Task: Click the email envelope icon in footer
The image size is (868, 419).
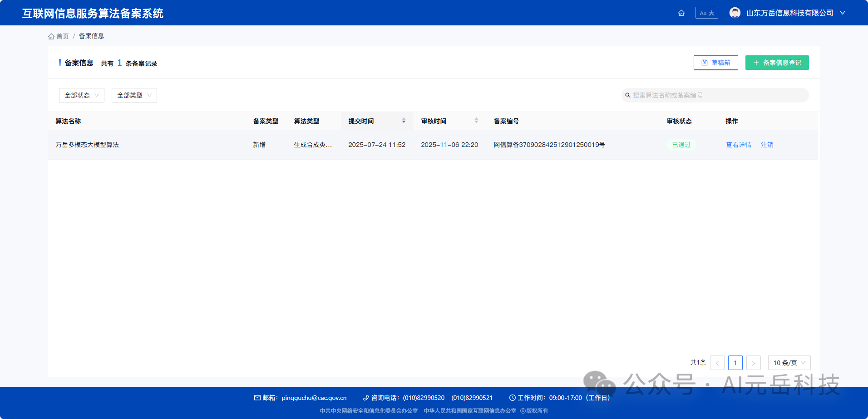Action: tap(258, 398)
